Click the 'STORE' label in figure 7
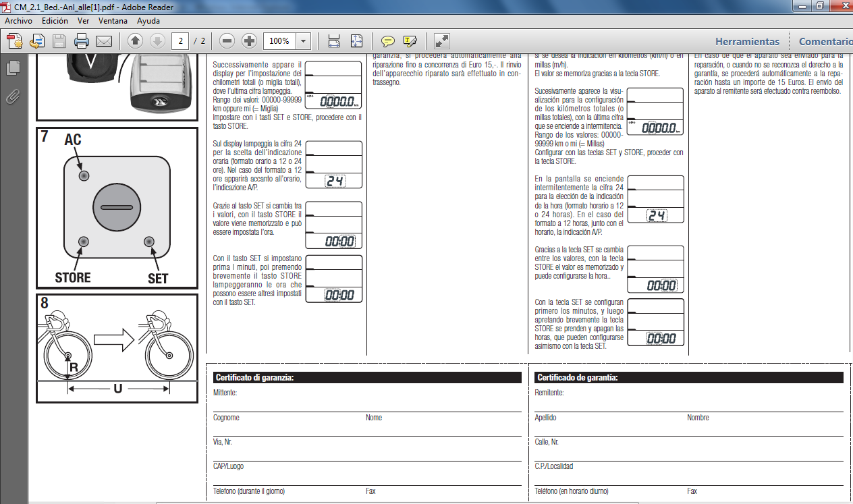Screen dimensions: 853x504 73,278
